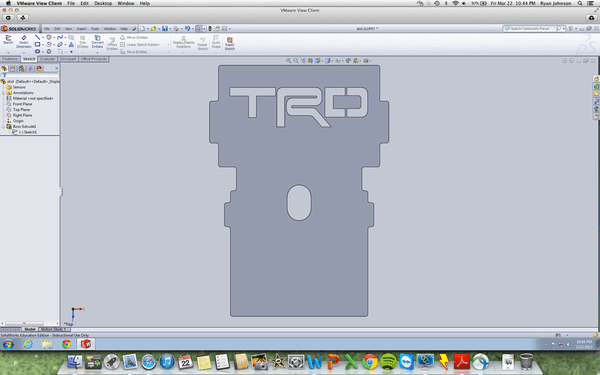The image size is (600, 375).
Task: Collapse the Boss-Extrude1 feature node
Action: pyautogui.click(x=3, y=127)
